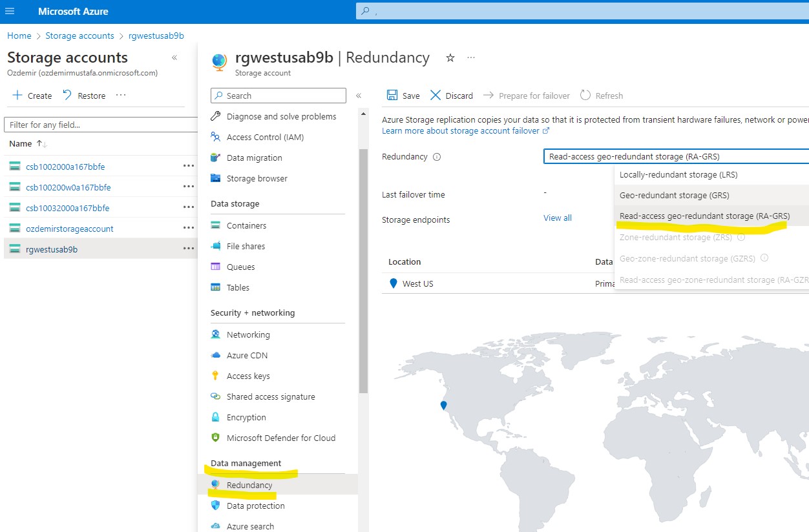The height and width of the screenshot is (532, 809).
Task: Select Access Control (IAM)
Action: [265, 137]
